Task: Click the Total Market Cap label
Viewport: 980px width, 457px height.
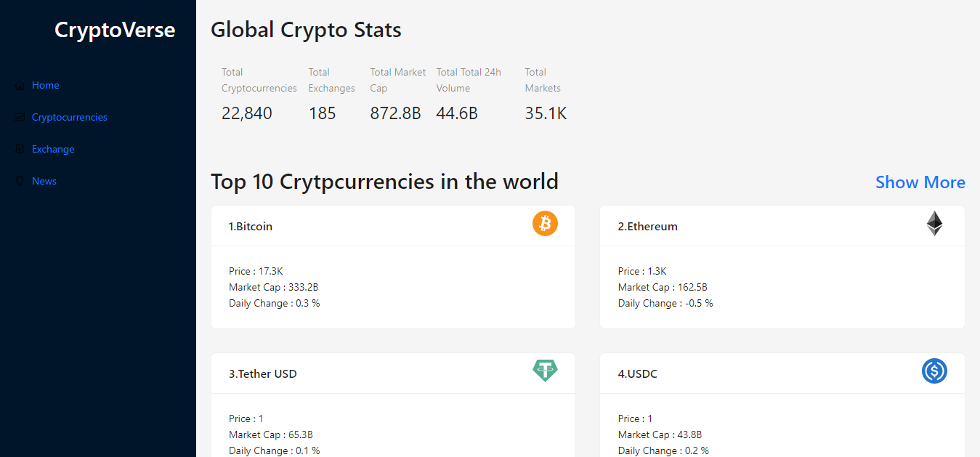Action: pyautogui.click(x=398, y=81)
